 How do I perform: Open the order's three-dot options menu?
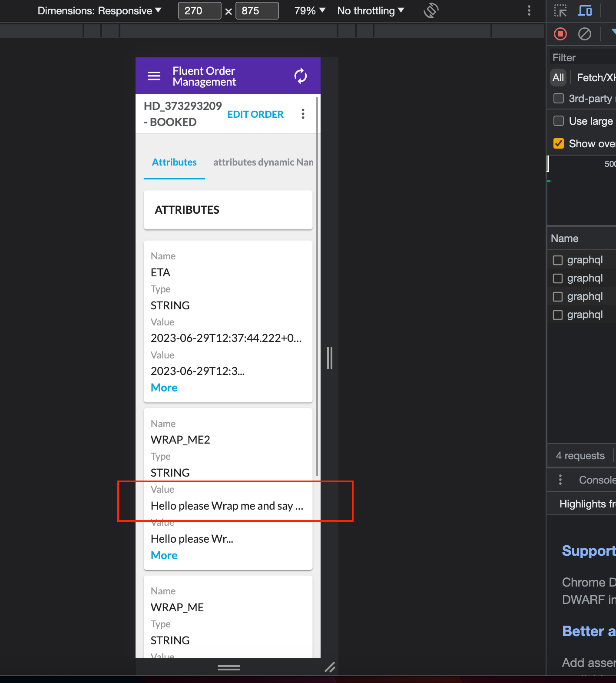click(303, 114)
